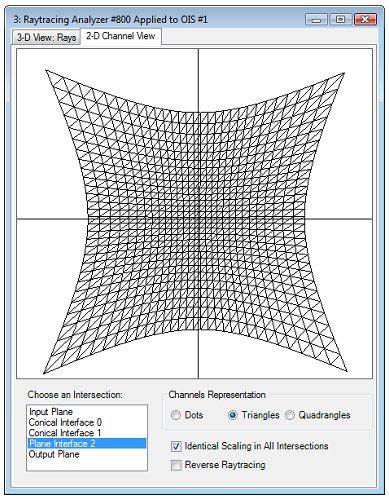The width and height of the screenshot is (389, 503).
Task: Choose Output Plane in the intersection list
Action: point(54,454)
